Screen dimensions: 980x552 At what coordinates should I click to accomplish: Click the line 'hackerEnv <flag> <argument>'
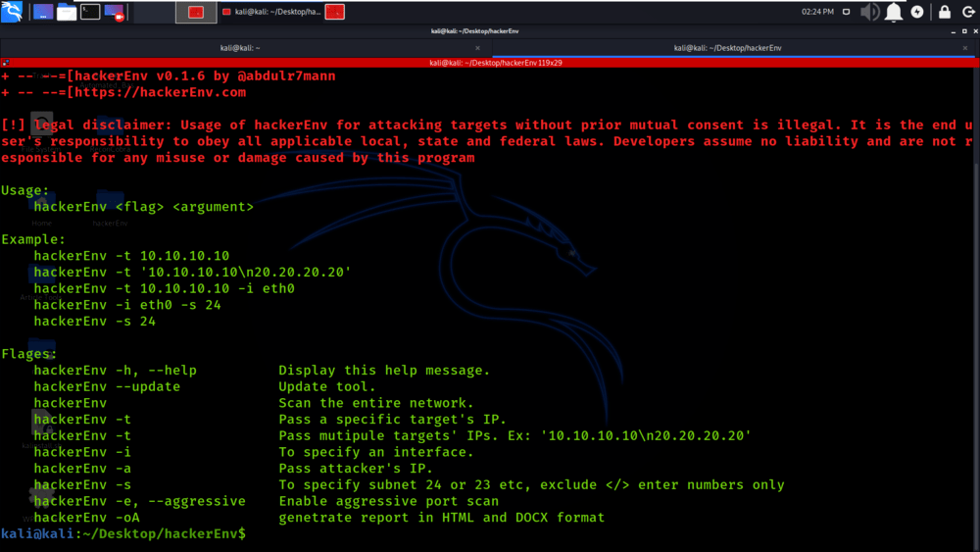(144, 207)
